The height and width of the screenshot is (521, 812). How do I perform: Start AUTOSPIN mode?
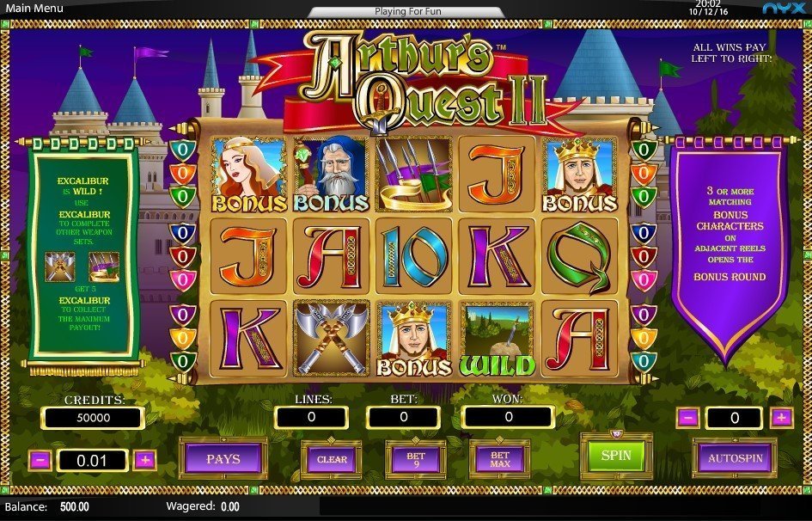[735, 458]
